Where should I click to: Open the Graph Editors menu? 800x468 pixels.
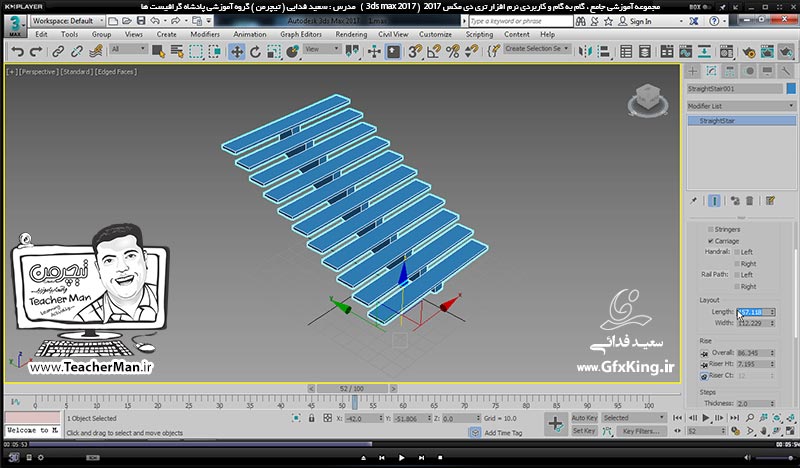pyautogui.click(x=301, y=34)
